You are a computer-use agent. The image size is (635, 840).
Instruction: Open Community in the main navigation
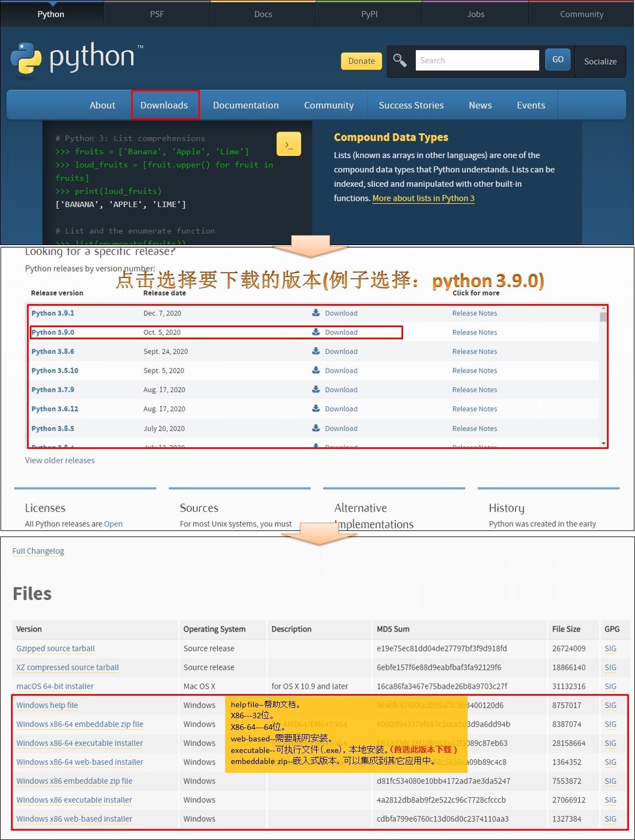coord(329,105)
